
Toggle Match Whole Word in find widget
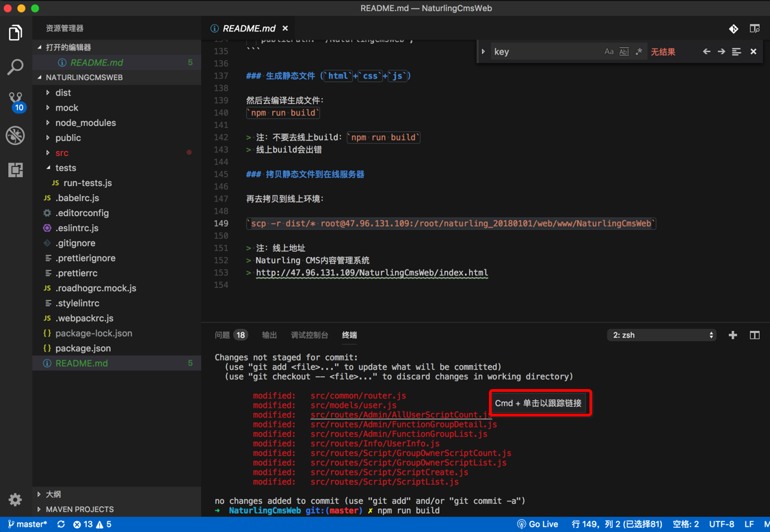click(624, 51)
